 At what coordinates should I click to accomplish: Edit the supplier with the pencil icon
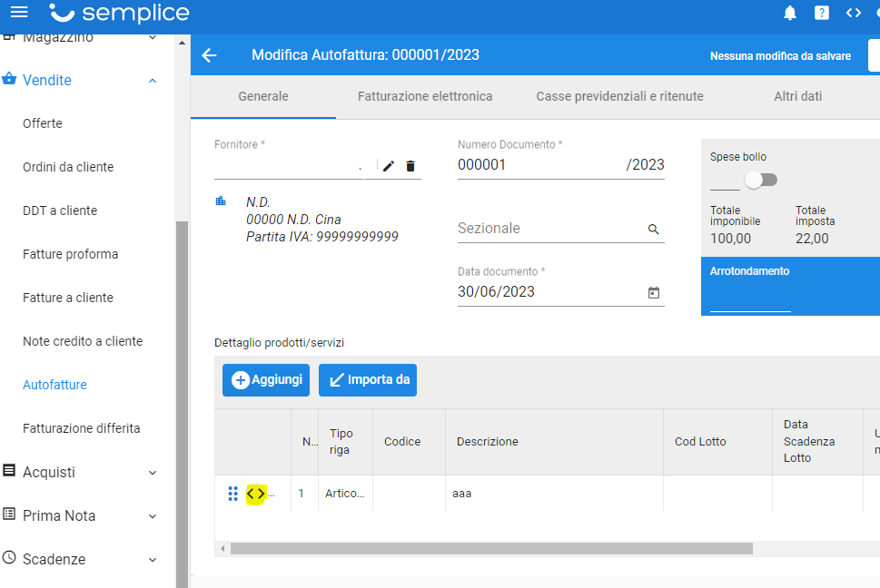pyautogui.click(x=389, y=166)
